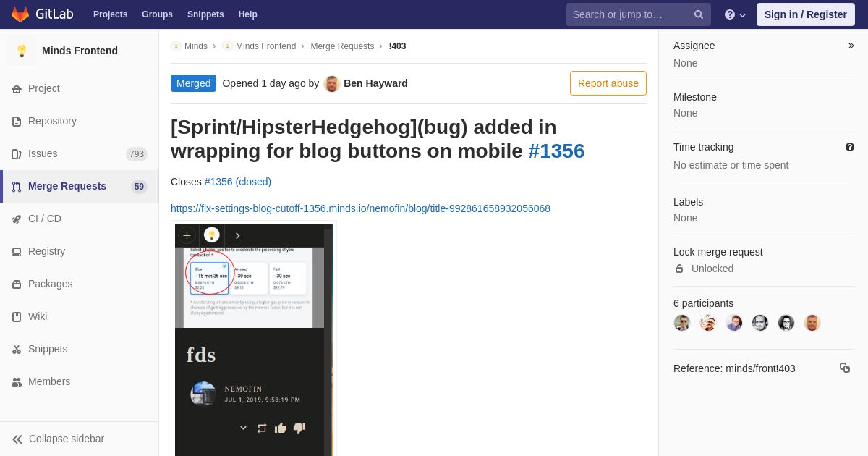868x456 pixels.
Task: Click the sixth participant avatar
Action: coord(812,323)
